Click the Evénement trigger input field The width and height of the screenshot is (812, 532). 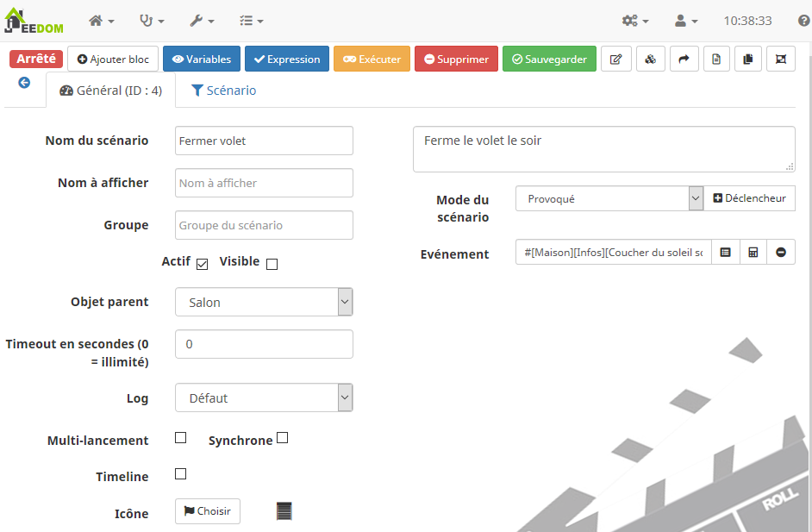(614, 253)
